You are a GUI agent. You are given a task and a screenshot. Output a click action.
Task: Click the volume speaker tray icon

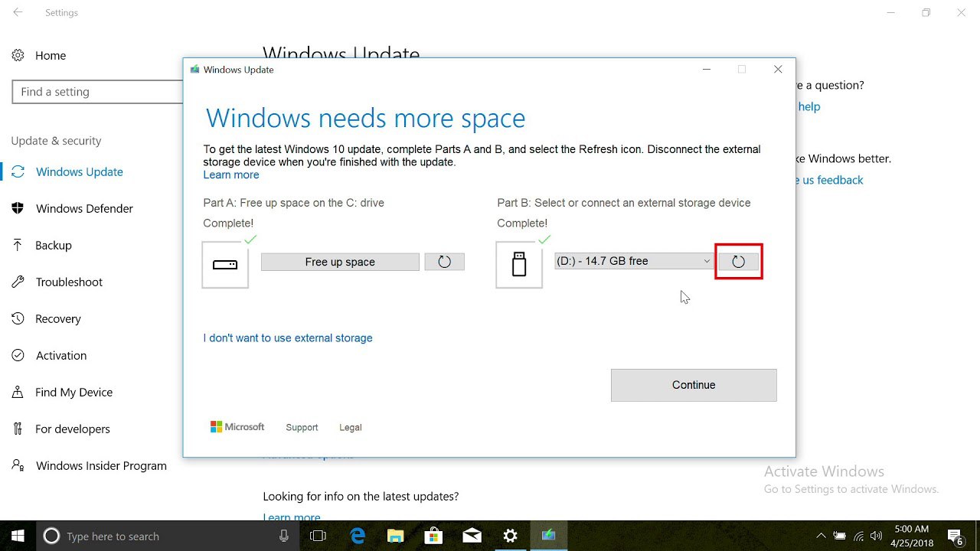coord(877,536)
